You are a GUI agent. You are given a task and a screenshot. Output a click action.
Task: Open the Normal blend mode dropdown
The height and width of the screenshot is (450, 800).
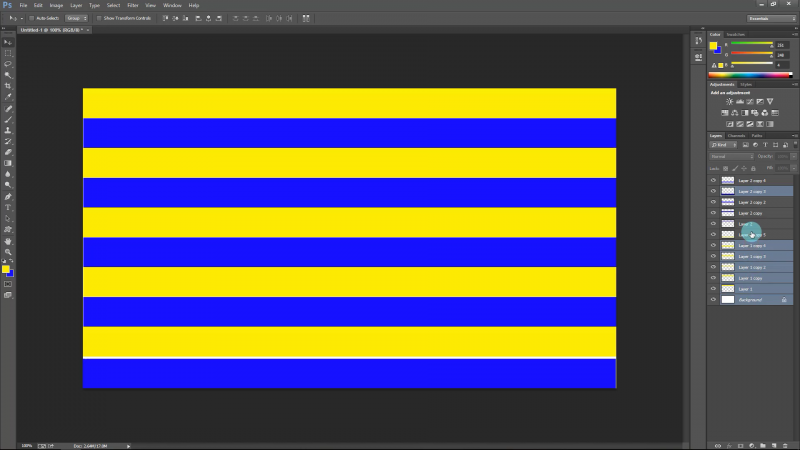(x=731, y=157)
